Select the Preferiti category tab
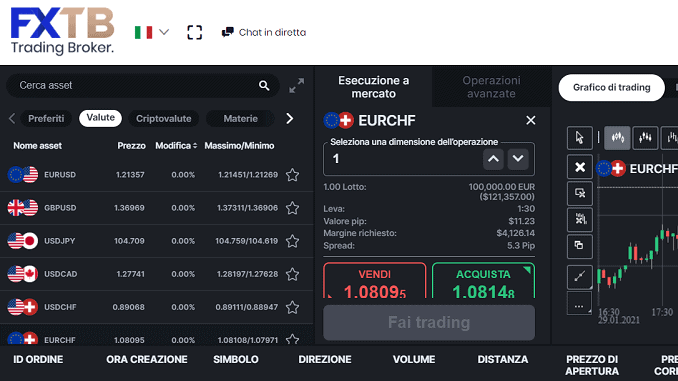This screenshot has width=678, height=381. pos(46,118)
